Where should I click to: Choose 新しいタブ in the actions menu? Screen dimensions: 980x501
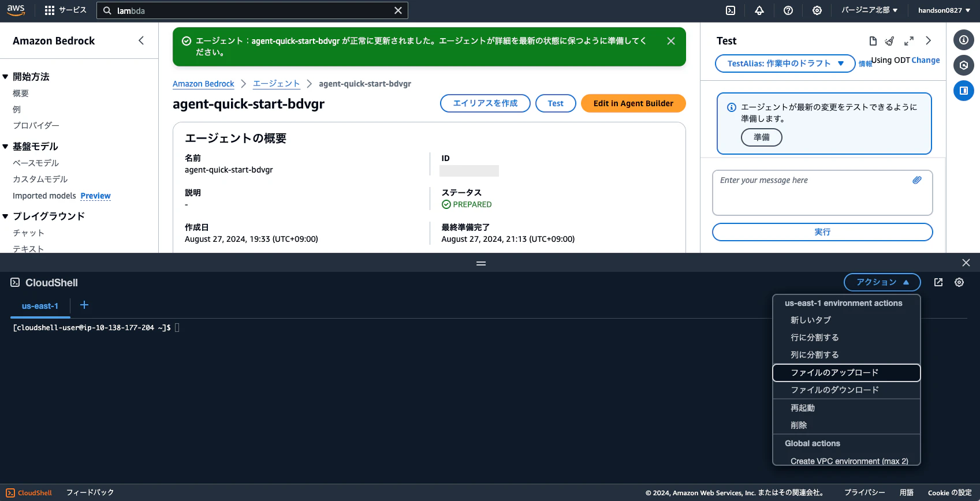[x=846, y=320]
